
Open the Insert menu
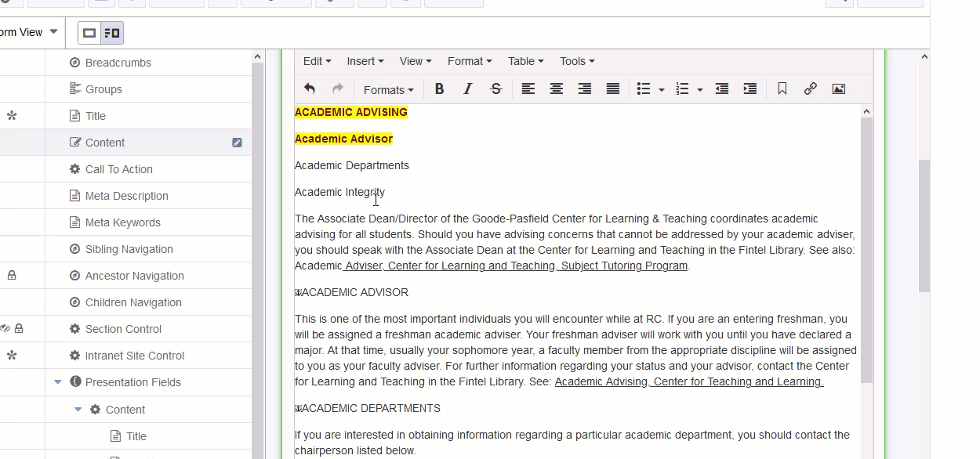[x=365, y=61]
